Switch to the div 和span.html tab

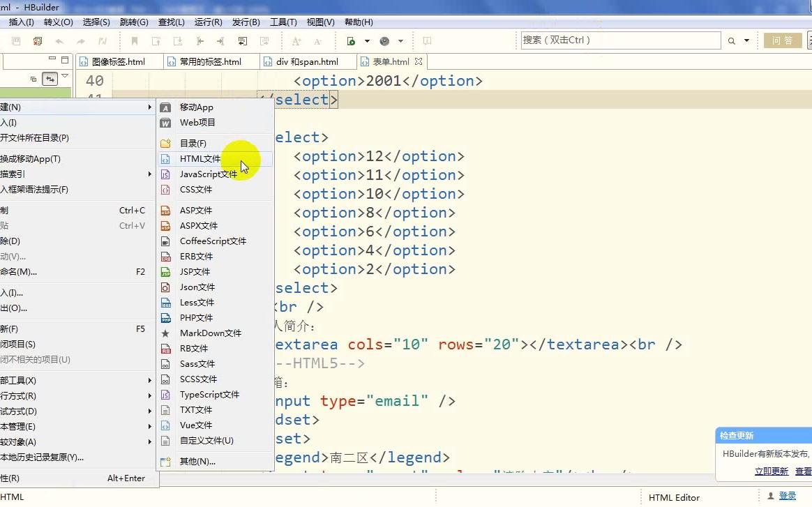[x=307, y=61]
